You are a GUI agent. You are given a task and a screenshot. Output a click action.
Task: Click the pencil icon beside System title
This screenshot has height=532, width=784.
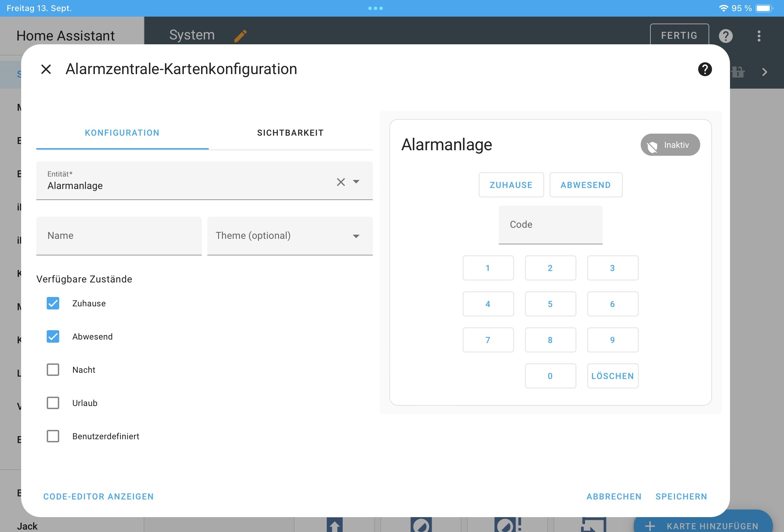click(240, 36)
